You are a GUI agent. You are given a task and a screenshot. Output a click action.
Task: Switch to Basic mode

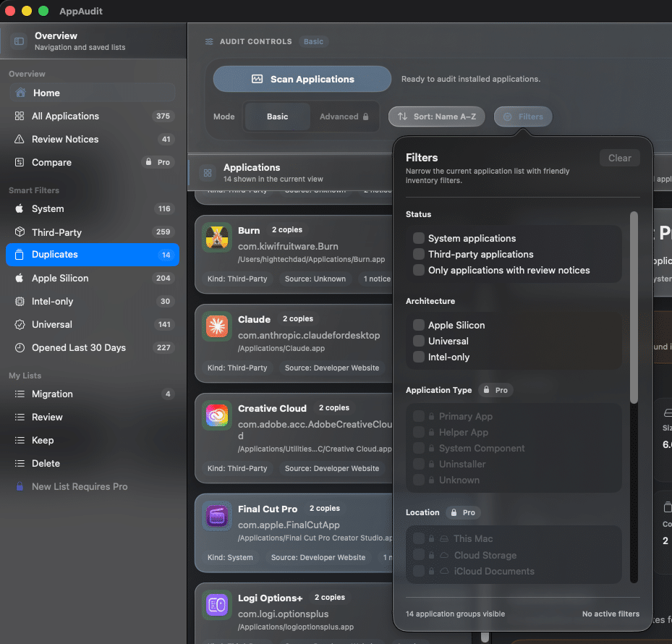point(277,116)
